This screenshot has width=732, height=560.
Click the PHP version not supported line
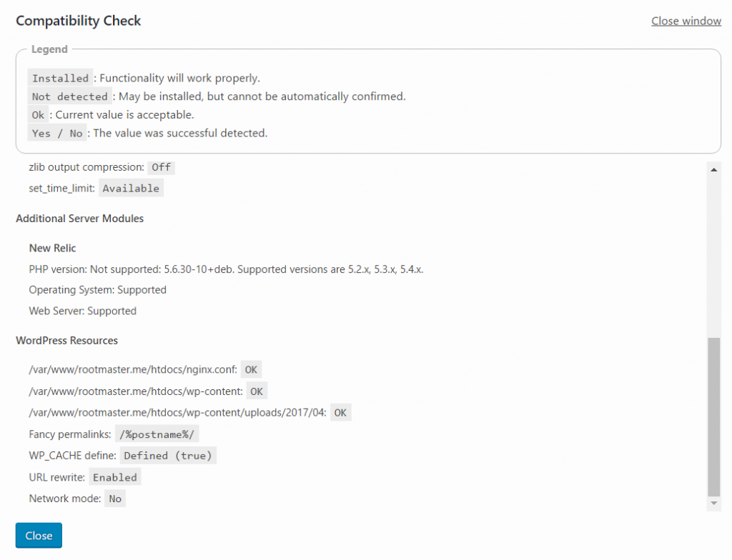point(226,269)
